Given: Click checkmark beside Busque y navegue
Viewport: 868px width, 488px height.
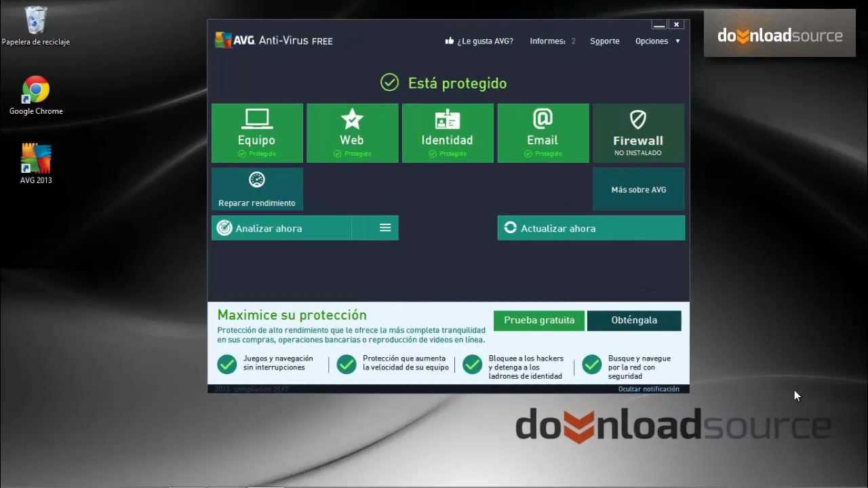Looking at the screenshot, I should coord(592,364).
